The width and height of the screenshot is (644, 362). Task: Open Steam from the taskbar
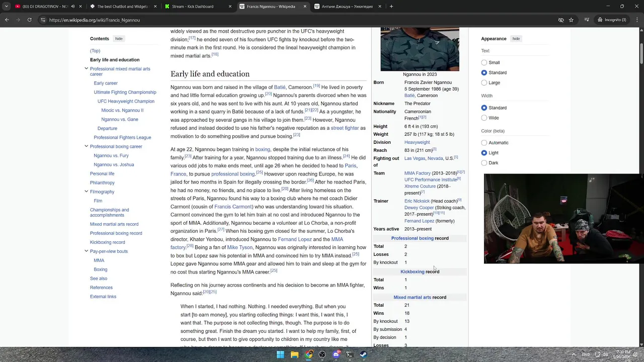363,354
